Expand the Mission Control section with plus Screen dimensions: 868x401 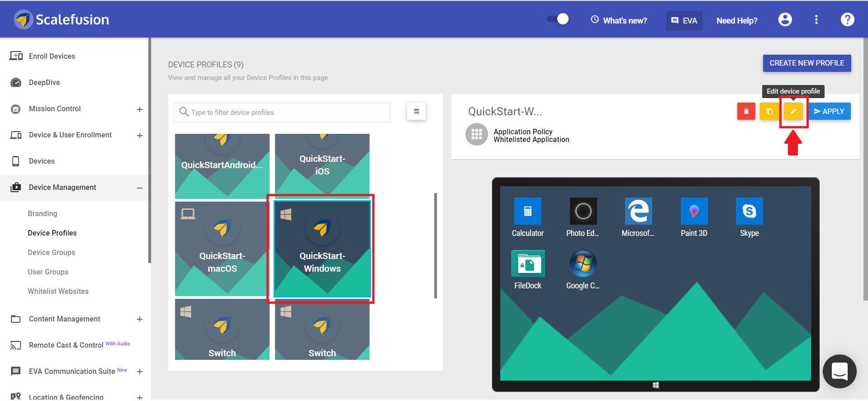pyautogui.click(x=140, y=109)
